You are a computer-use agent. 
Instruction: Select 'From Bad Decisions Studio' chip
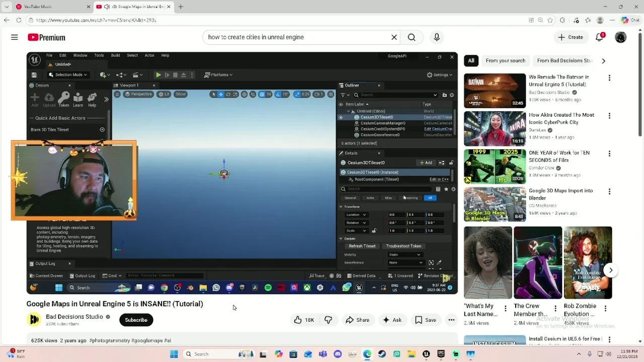[565, 61]
